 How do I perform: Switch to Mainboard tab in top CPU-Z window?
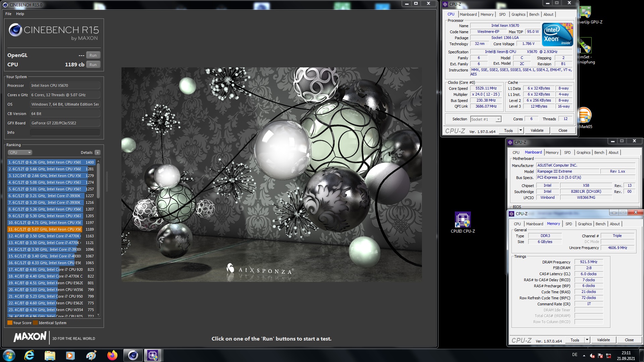468,14
